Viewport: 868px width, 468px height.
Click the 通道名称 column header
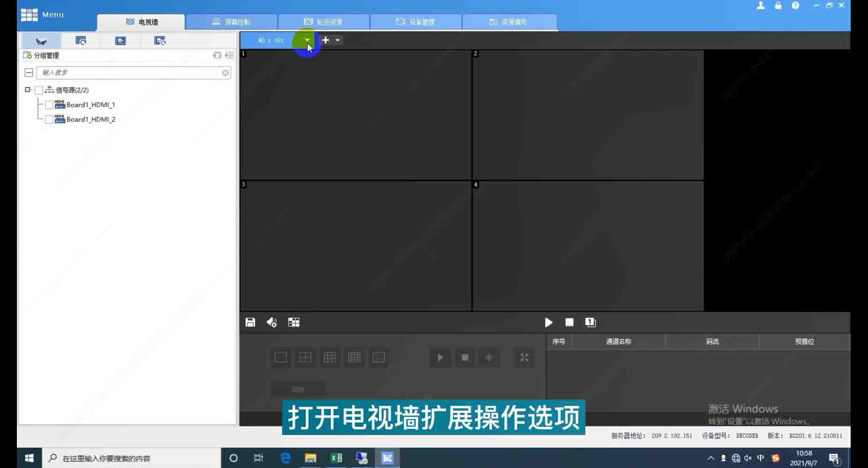point(618,341)
